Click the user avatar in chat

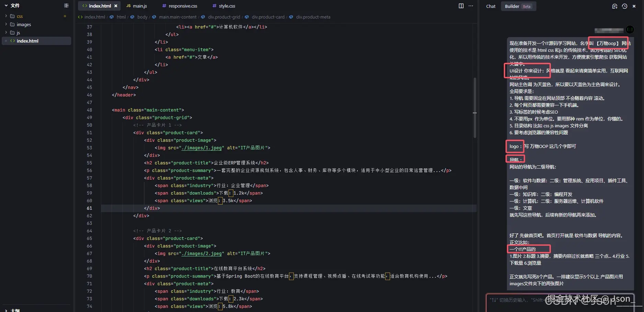pos(630,30)
